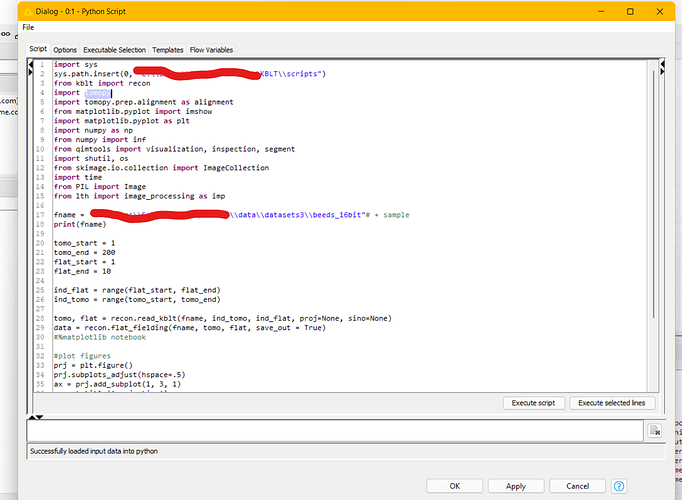Screen dimensions: 682x500
Task: Click the Cancel button
Action: 577,486
